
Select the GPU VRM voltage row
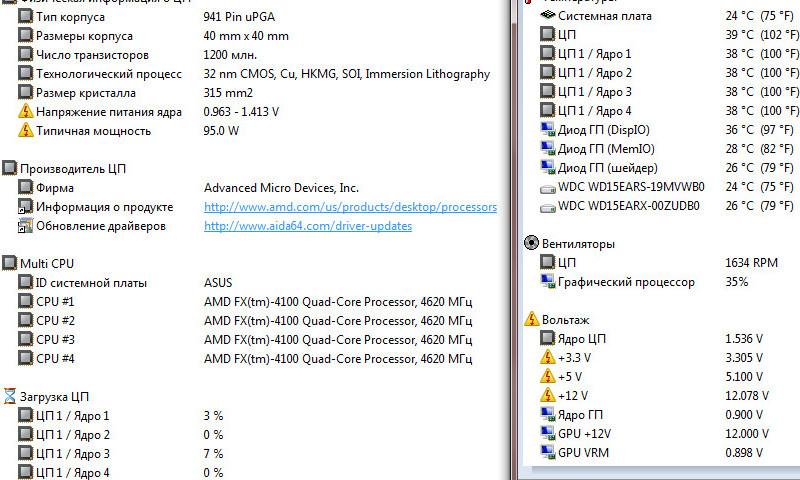[584, 453]
